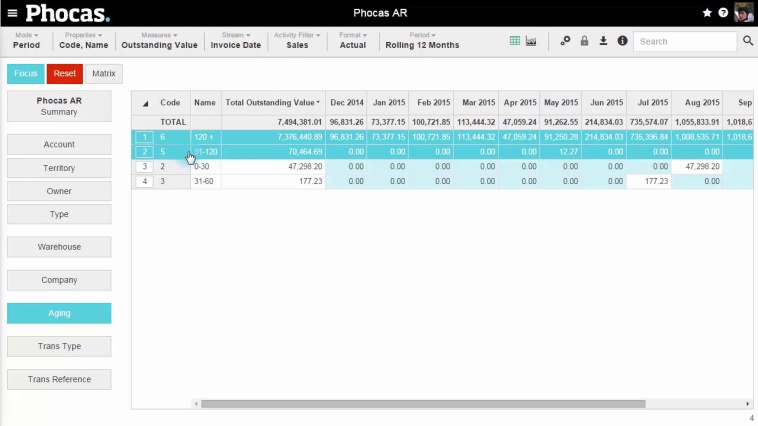Select the Trans Type dimension
This screenshot has width=758, height=426.
59,346
